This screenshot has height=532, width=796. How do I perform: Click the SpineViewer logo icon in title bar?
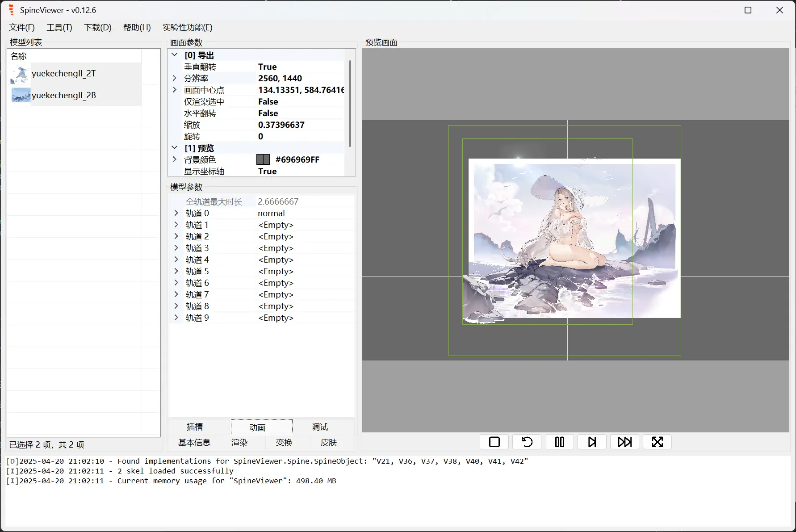(x=10, y=9)
